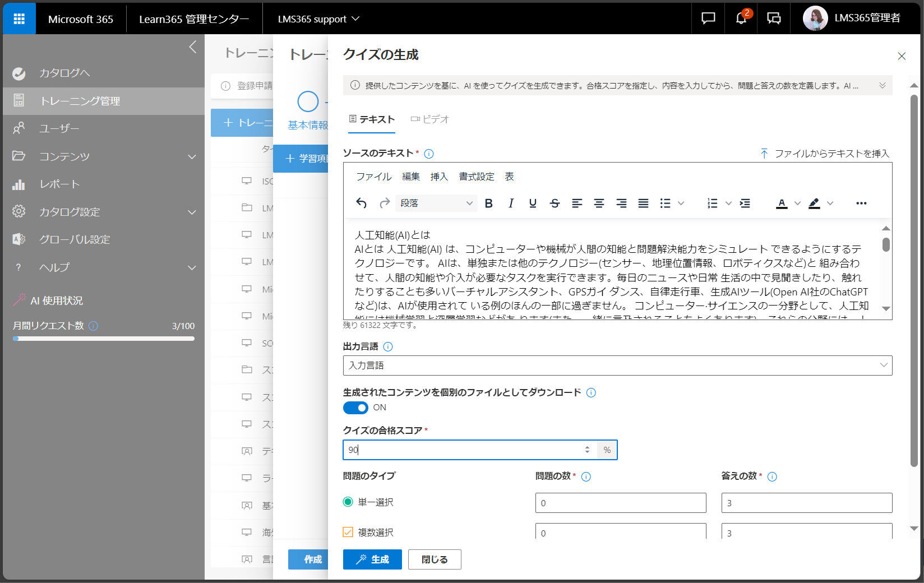Undo the last edit in the editor
The image size is (924, 583).
(x=362, y=203)
